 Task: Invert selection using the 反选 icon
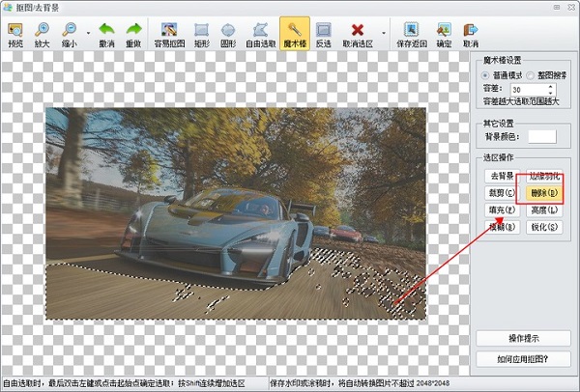click(323, 34)
